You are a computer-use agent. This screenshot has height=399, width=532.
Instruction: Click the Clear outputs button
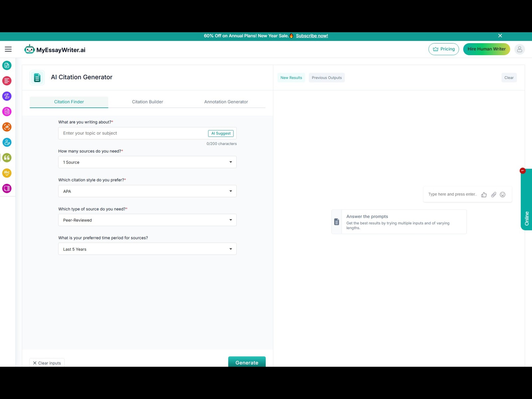click(509, 78)
